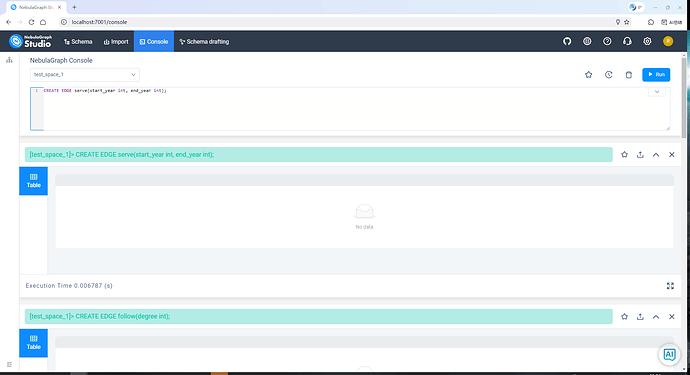Open the AI assistant button

coord(669,354)
